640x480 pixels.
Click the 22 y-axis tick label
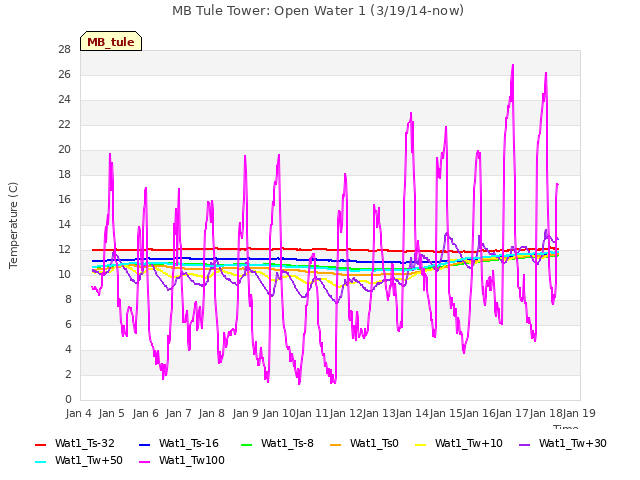64,124
